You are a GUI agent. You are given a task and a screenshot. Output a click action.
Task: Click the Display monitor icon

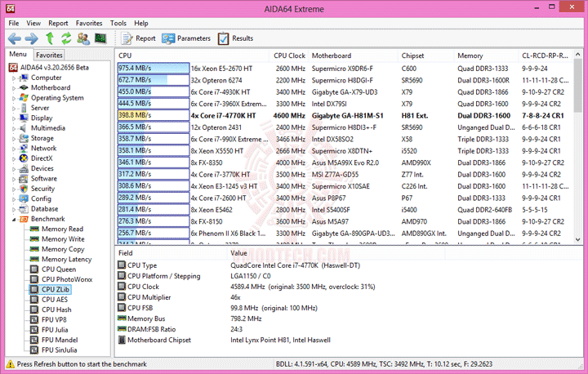point(24,118)
